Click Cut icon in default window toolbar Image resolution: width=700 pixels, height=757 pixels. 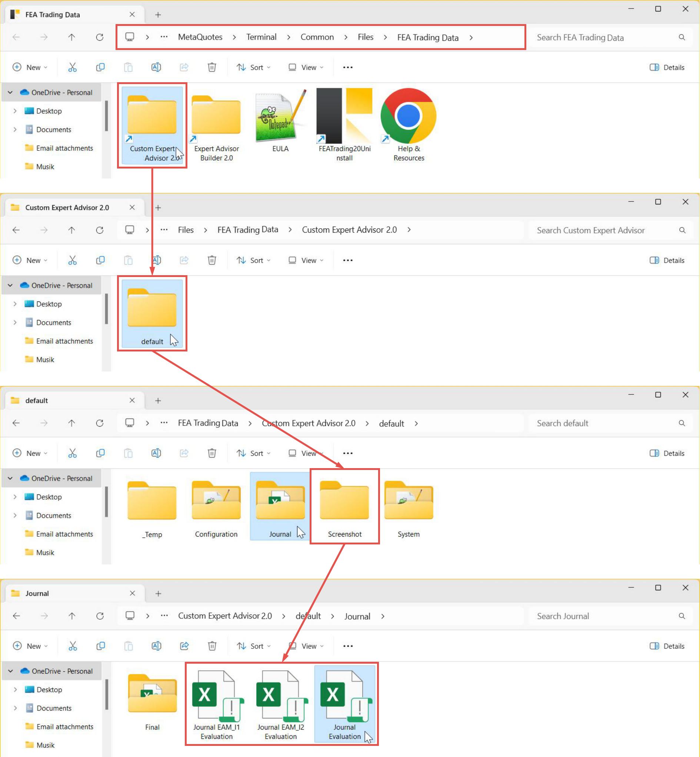pos(72,453)
